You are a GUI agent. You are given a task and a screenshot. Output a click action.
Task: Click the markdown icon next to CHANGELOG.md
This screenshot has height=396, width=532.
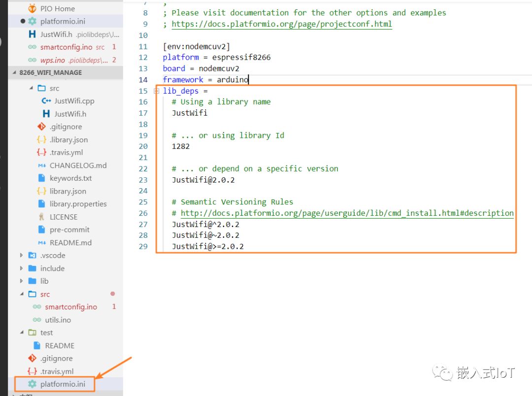click(41, 165)
